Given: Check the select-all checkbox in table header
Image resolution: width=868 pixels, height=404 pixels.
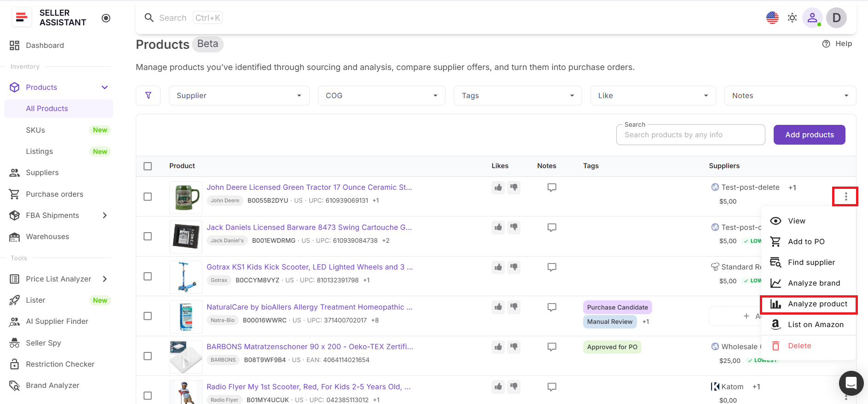Looking at the screenshot, I should pyautogui.click(x=148, y=166).
